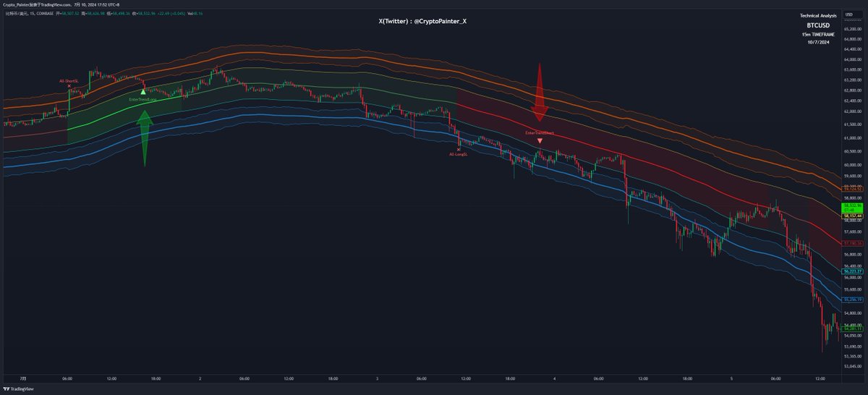Click the orange 59,124.52 price label
This screenshot has height=395, width=868.
click(x=851, y=190)
